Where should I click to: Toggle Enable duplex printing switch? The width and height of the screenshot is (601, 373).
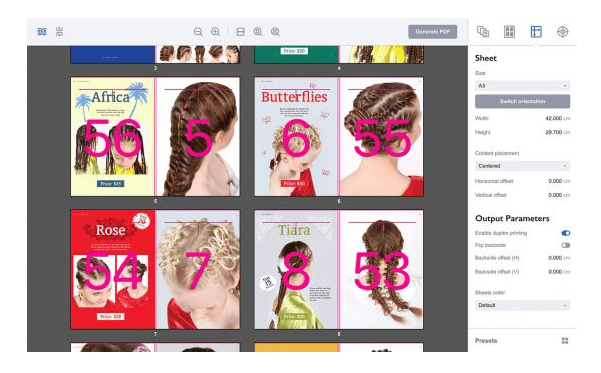click(x=565, y=233)
